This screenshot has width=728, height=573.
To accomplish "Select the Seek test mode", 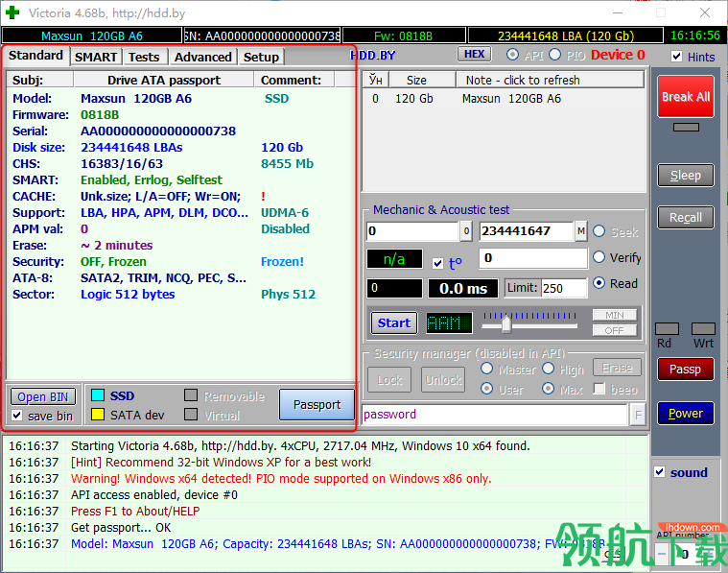I will pyautogui.click(x=599, y=231).
